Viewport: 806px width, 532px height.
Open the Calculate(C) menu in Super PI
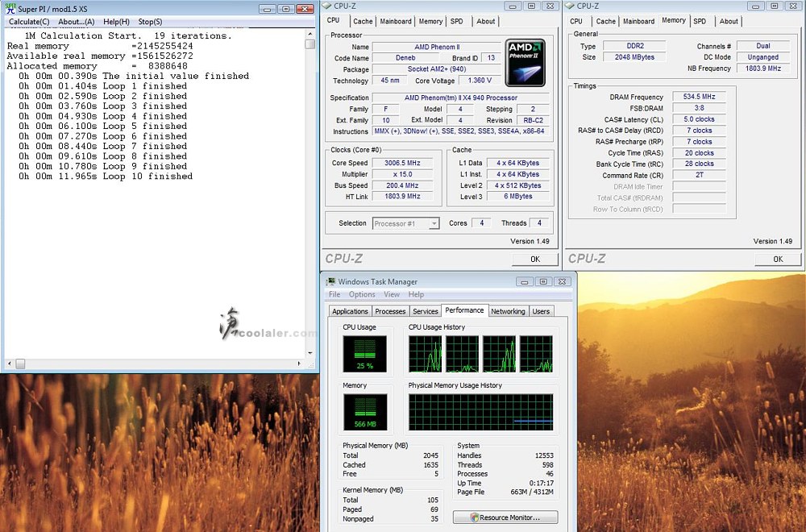(x=29, y=22)
